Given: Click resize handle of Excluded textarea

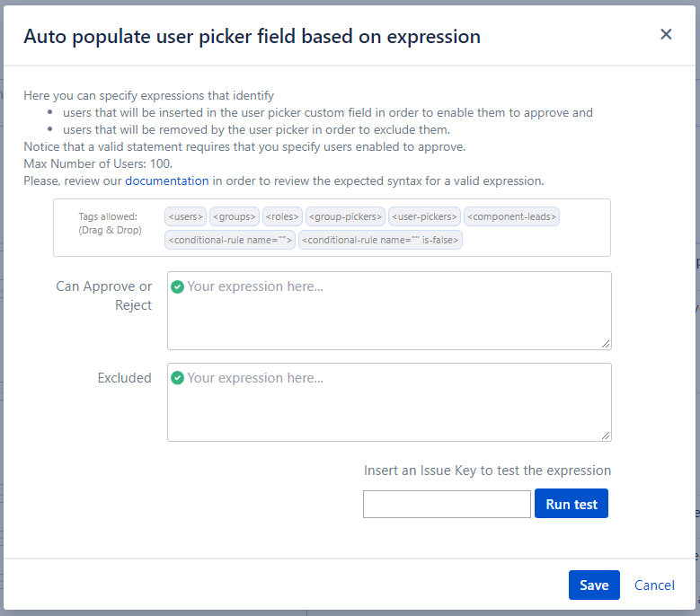Looking at the screenshot, I should coord(607,436).
